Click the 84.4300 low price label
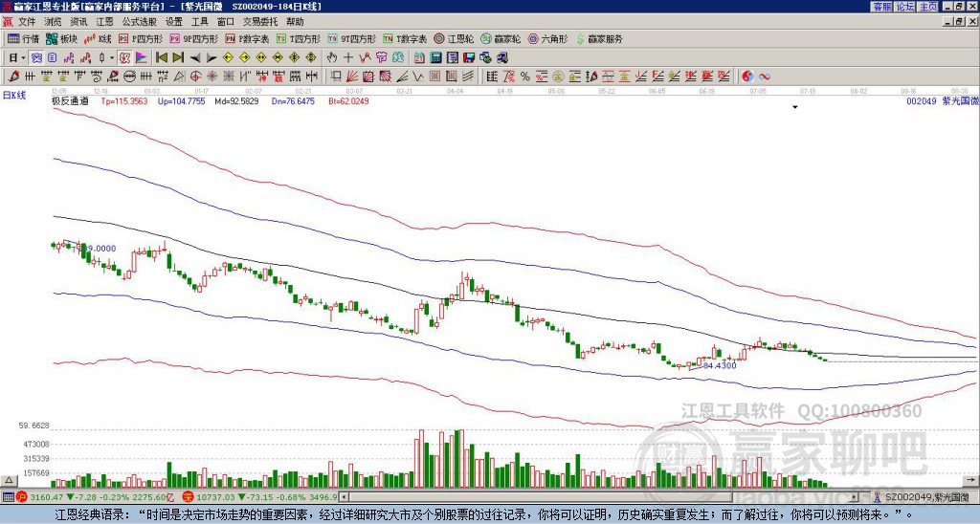 point(720,365)
